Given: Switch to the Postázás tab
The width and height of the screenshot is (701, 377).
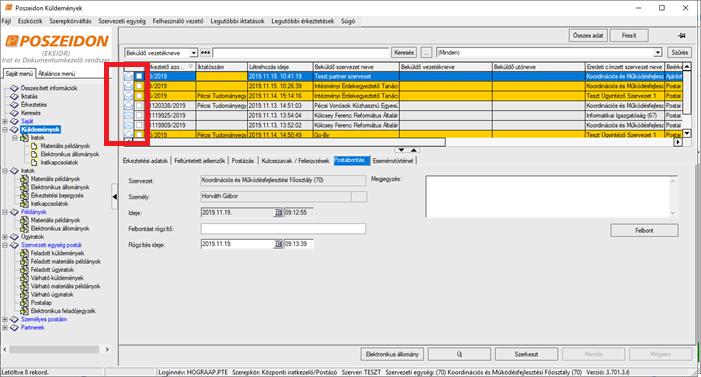Looking at the screenshot, I should 243,161.
